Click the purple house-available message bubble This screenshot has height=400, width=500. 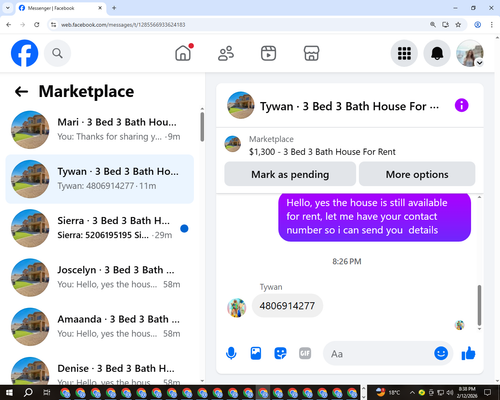pos(375,217)
